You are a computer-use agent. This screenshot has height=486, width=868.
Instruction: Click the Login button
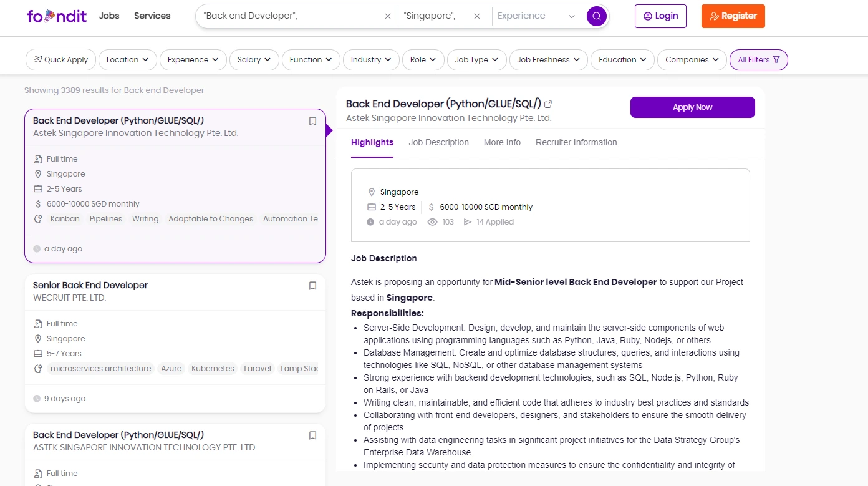[x=660, y=16]
